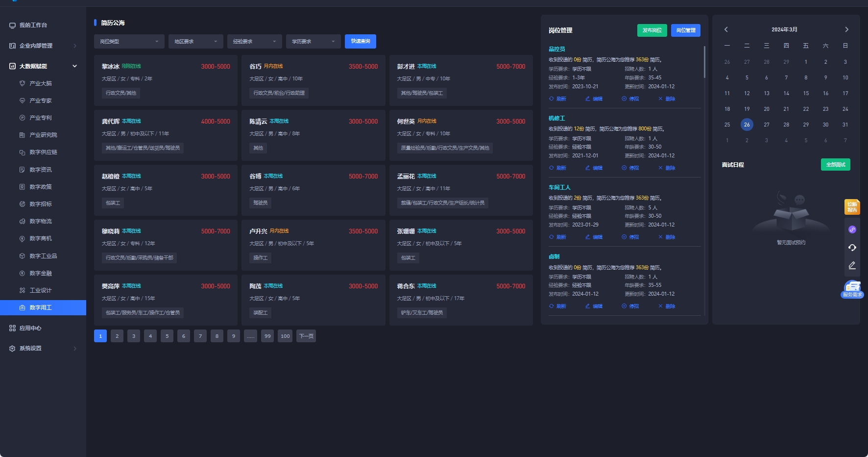The width and height of the screenshot is (868, 457).
Task: Open the 岗位类型 dropdown
Action: click(129, 41)
